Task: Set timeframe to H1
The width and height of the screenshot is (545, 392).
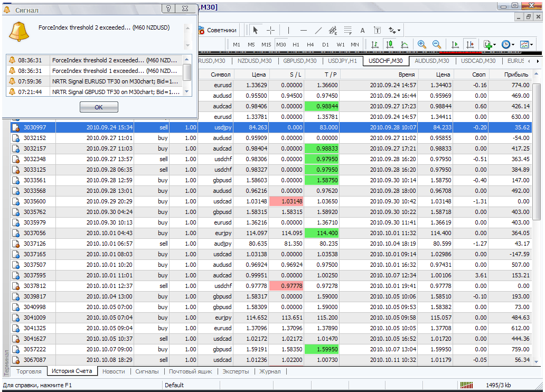Action: (296, 44)
